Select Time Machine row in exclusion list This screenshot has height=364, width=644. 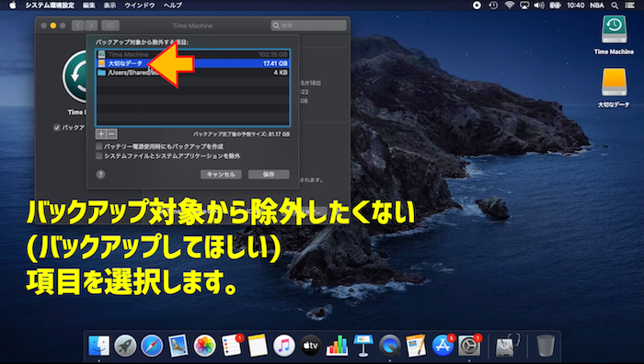pos(192,54)
